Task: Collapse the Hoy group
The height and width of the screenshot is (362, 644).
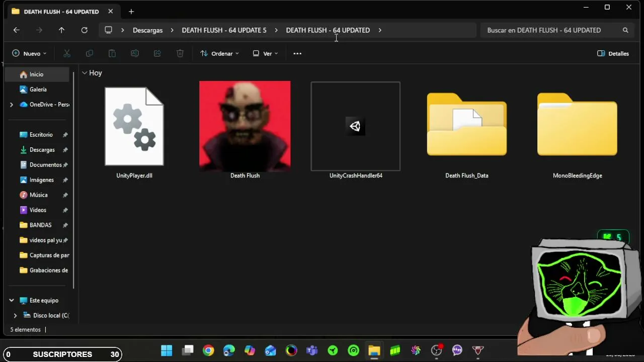Action: tap(85, 73)
